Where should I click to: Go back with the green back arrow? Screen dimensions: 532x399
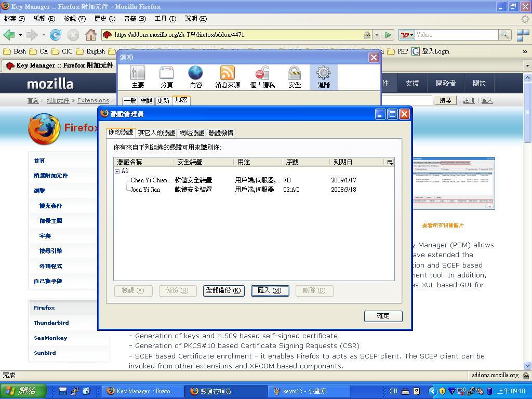coord(9,35)
